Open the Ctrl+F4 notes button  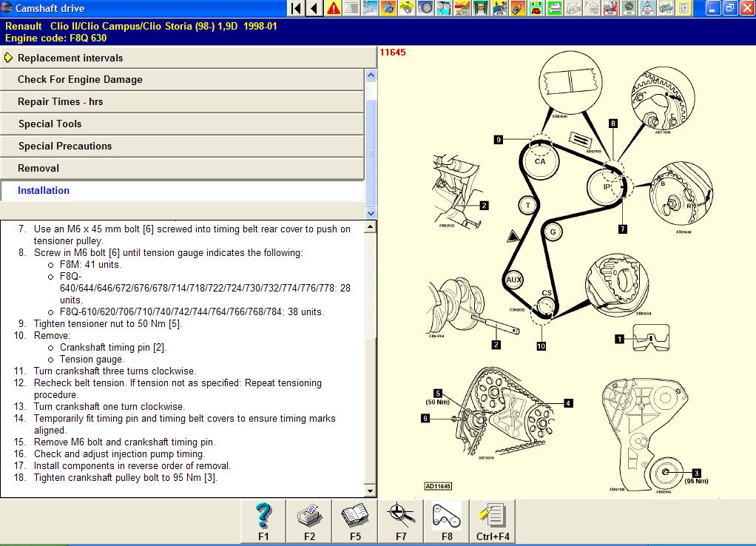coord(492,522)
